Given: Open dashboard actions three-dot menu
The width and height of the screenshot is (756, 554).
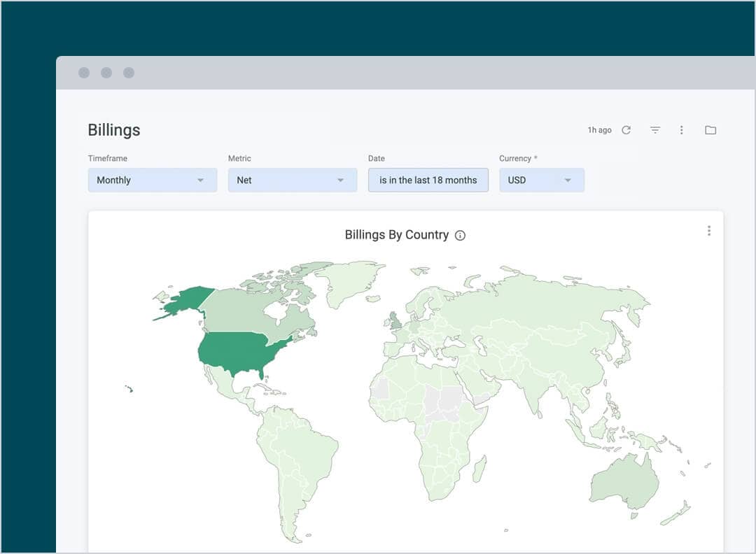Looking at the screenshot, I should [681, 130].
